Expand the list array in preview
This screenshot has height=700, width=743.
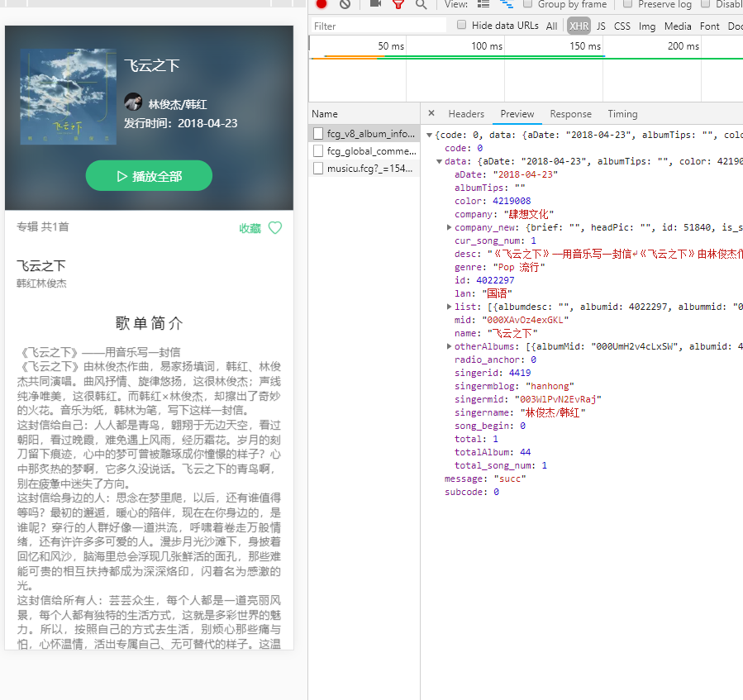tap(449, 307)
